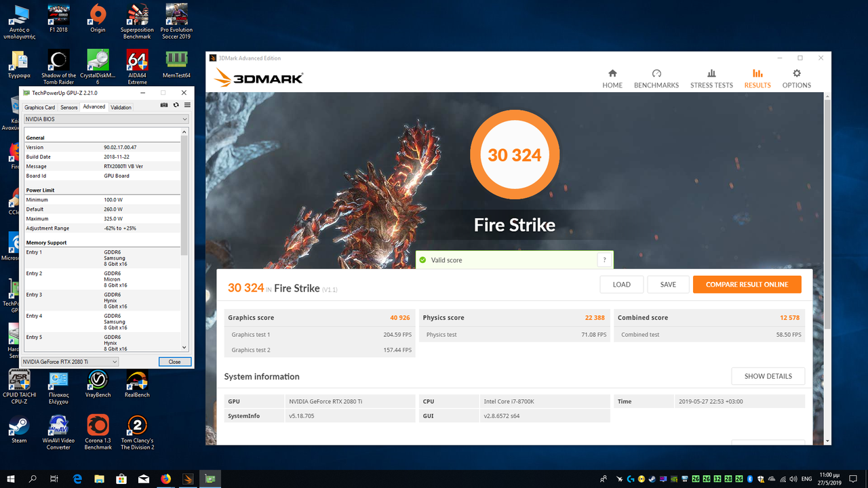The image size is (868, 488).
Task: Open the Steam desktop shortcut
Action: [x=19, y=430]
